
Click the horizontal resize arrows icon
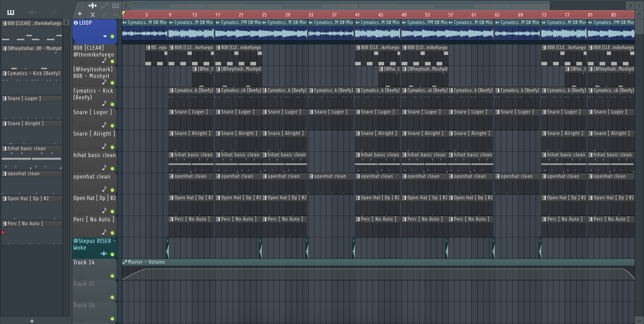coord(116,15)
